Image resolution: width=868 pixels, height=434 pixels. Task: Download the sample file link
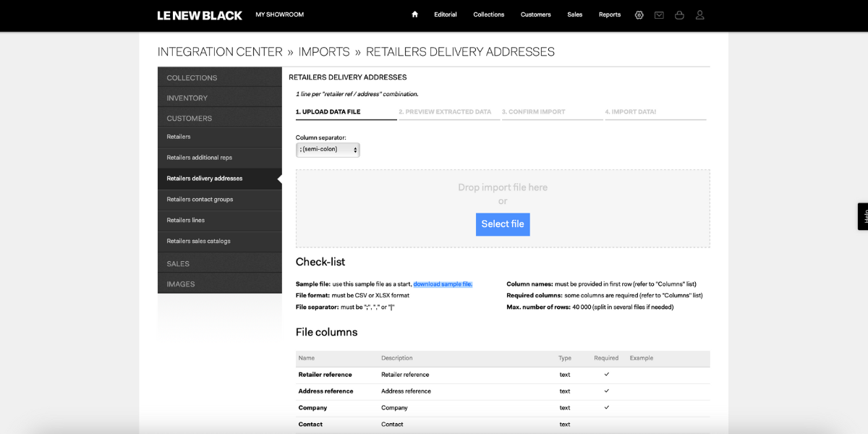443,284
